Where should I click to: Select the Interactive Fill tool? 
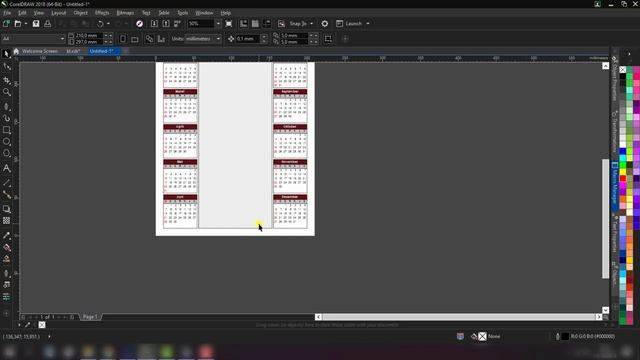point(7,247)
